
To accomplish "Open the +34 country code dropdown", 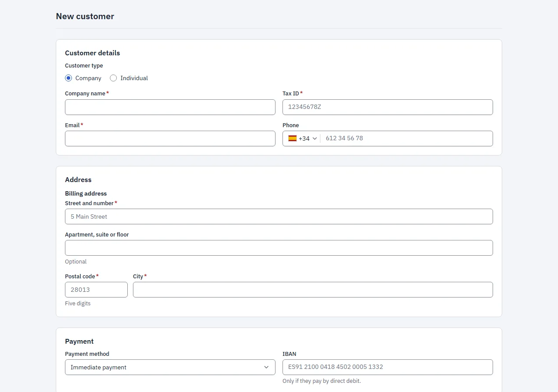I will pyautogui.click(x=303, y=139).
